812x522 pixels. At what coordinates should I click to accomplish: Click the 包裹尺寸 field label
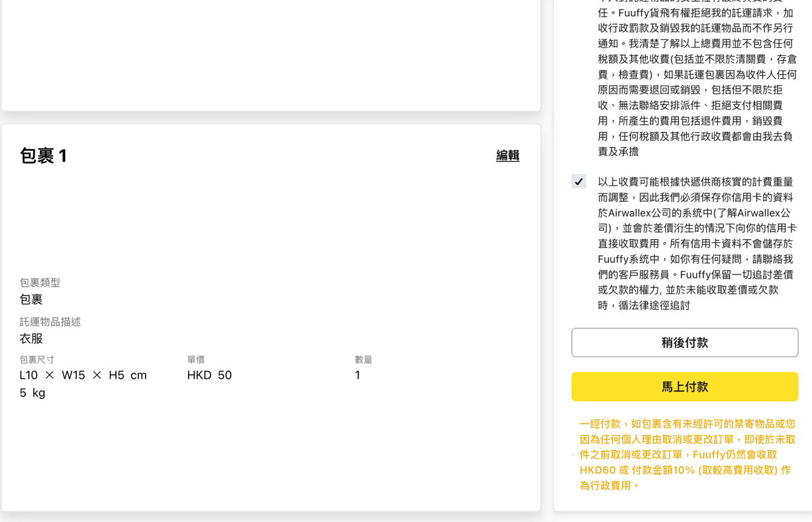[37, 360]
